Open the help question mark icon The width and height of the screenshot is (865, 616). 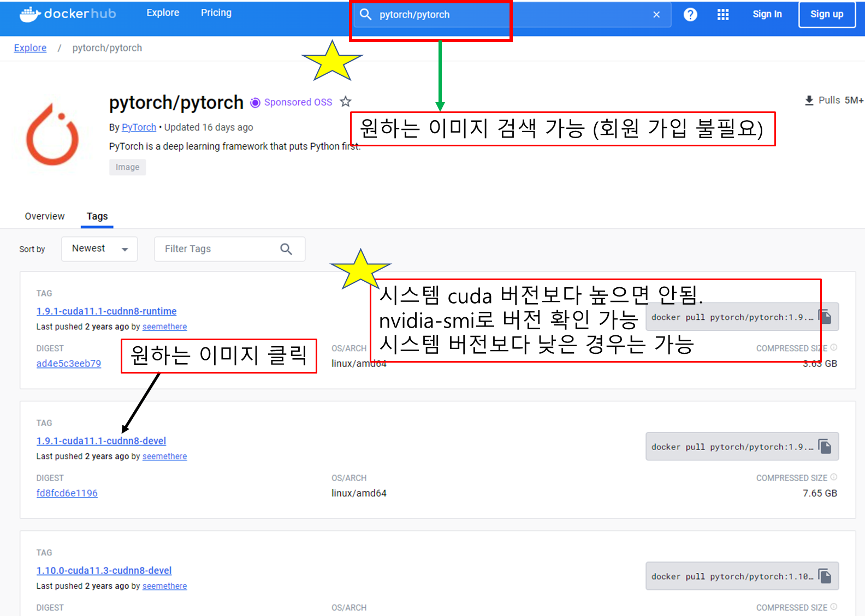tap(690, 15)
